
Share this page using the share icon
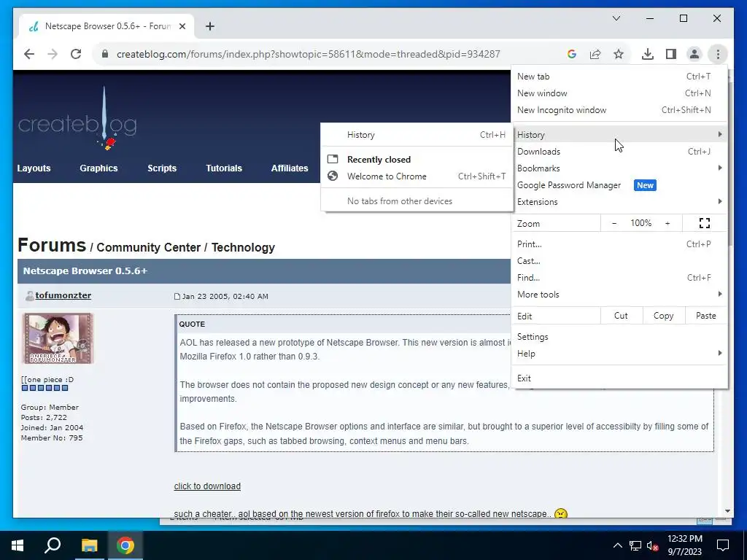pyautogui.click(x=595, y=54)
